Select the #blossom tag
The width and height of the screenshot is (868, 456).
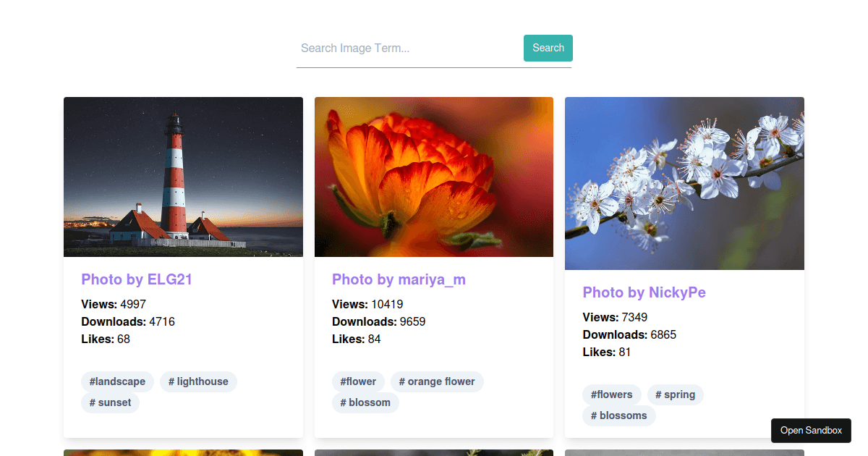(x=365, y=402)
